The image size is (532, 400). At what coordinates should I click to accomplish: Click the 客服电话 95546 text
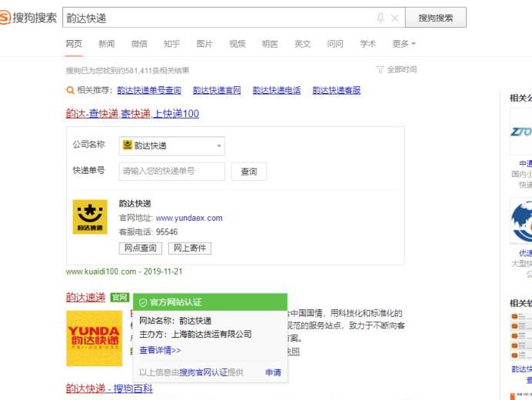(148, 232)
